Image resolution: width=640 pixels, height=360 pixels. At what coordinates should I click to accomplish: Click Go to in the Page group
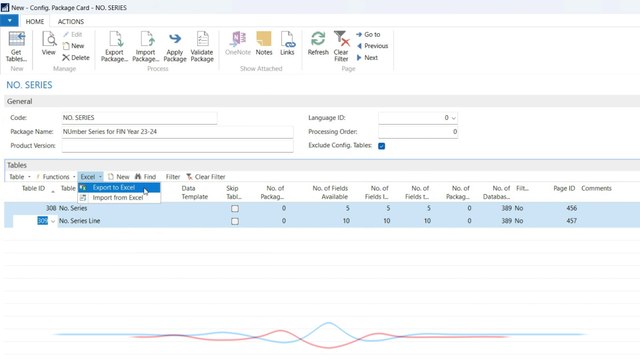[x=368, y=35]
